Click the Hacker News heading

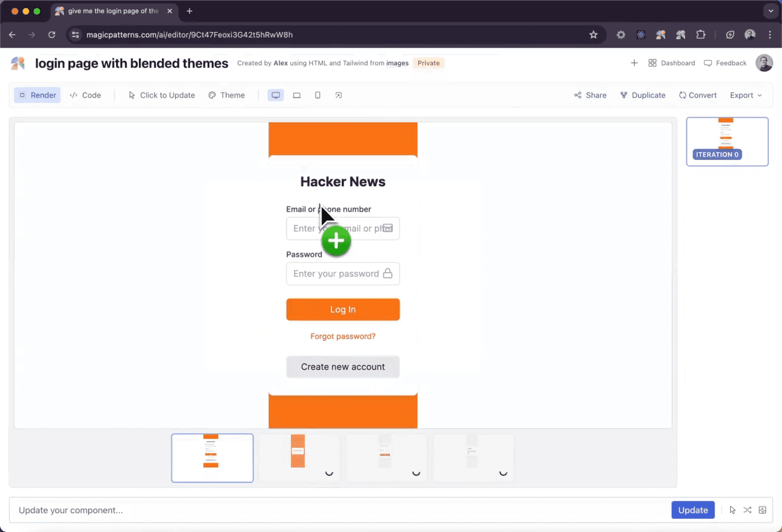343,182
